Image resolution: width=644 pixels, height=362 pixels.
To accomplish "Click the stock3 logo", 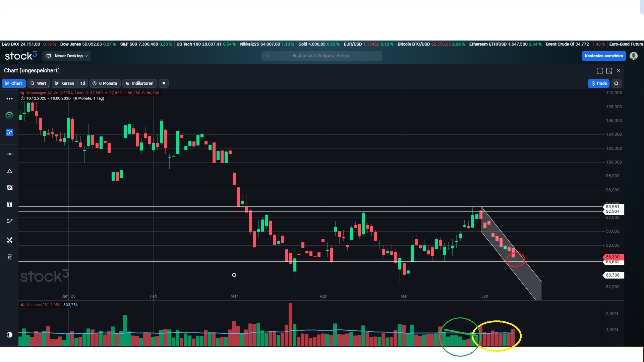I will click(21, 56).
